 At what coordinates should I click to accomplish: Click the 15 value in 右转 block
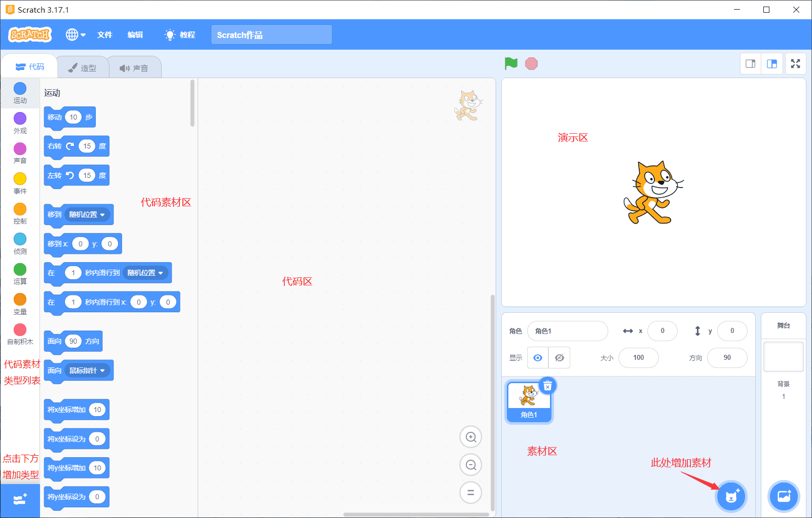click(87, 146)
